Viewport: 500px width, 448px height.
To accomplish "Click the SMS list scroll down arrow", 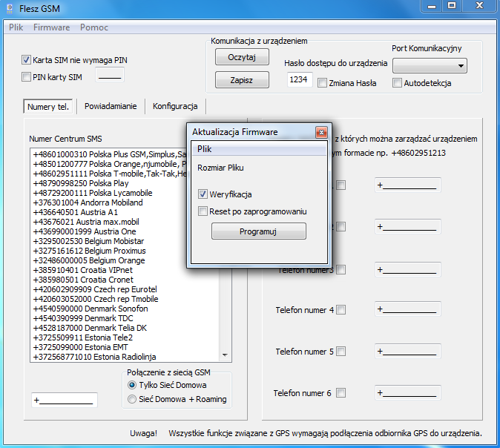I will tap(225, 355).
